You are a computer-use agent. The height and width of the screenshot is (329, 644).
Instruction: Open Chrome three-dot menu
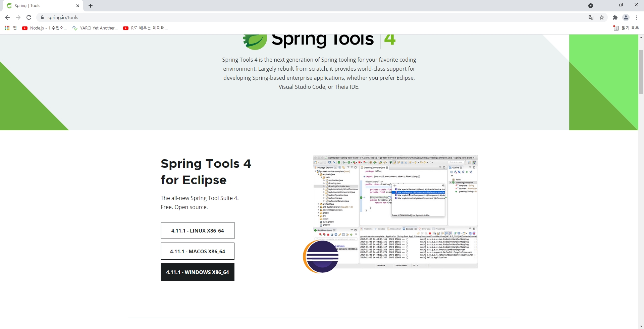[x=637, y=17]
